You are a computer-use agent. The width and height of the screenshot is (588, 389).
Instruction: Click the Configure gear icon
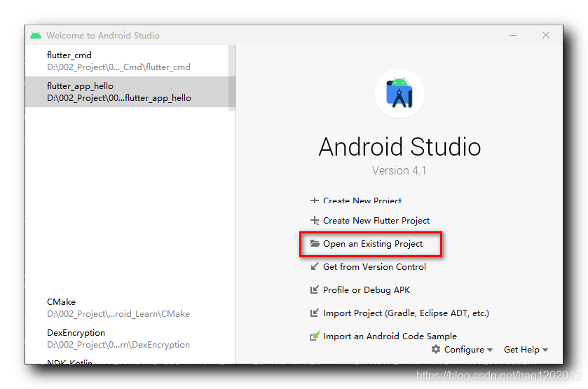click(x=436, y=349)
